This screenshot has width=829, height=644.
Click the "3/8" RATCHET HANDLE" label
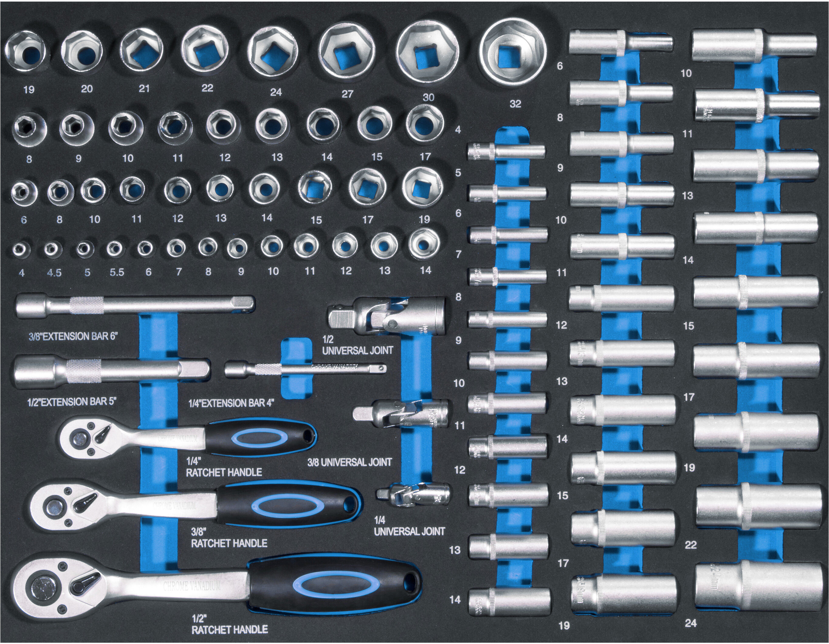[229, 538]
